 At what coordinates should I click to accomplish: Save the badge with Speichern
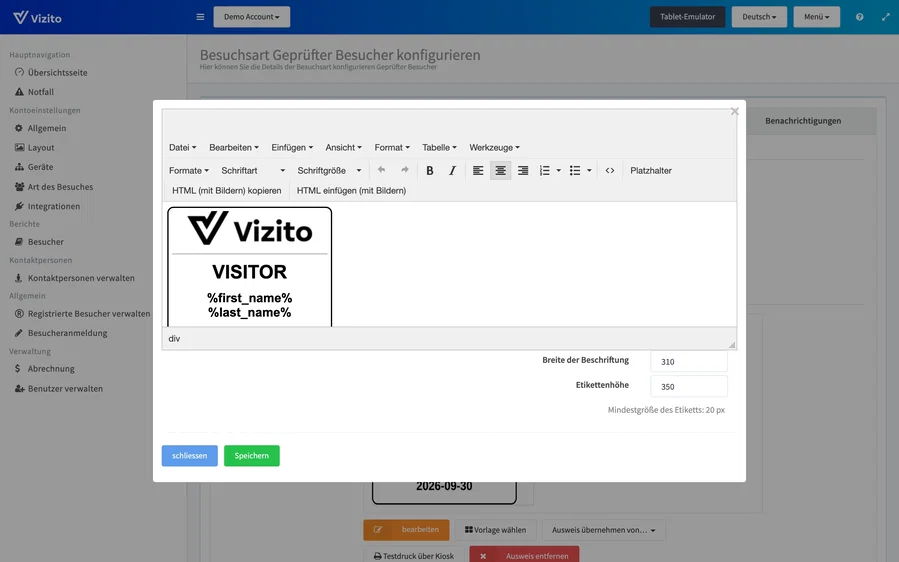[x=252, y=456]
